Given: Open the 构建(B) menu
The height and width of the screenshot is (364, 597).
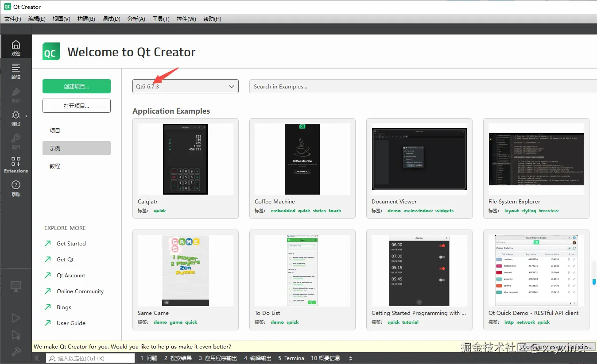Looking at the screenshot, I should coord(86,19).
